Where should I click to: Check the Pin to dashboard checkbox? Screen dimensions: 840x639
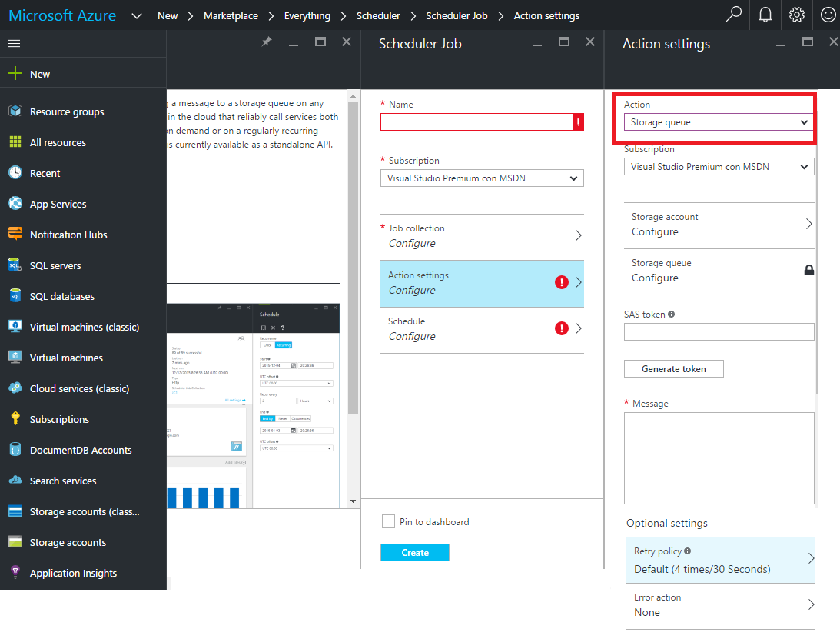[x=388, y=521]
